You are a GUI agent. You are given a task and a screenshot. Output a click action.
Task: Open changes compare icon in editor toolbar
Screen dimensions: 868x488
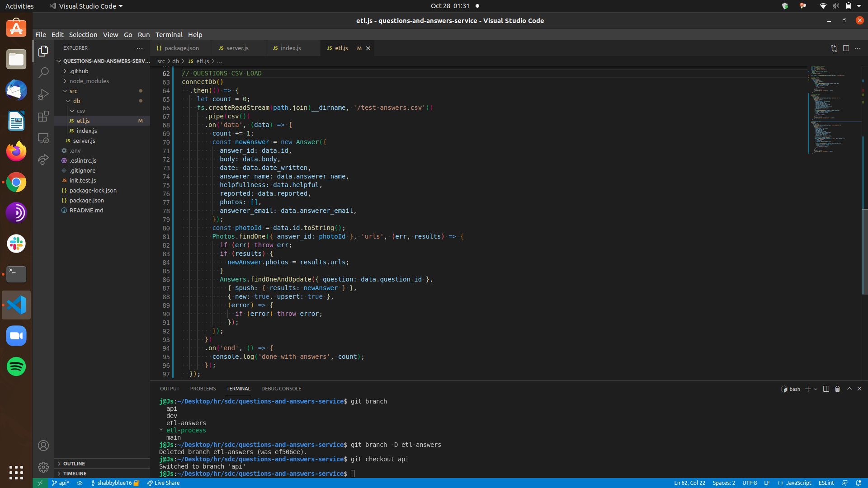pyautogui.click(x=834, y=48)
